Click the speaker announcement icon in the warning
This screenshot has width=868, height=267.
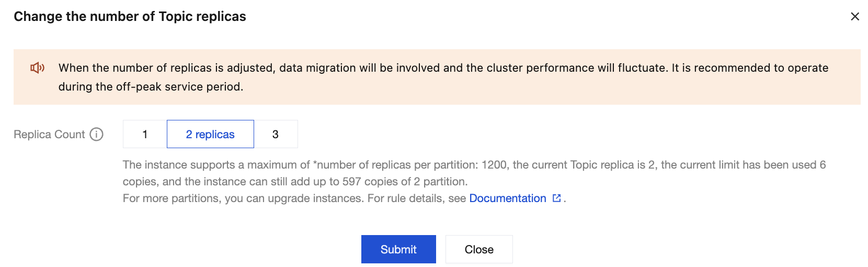[37, 68]
